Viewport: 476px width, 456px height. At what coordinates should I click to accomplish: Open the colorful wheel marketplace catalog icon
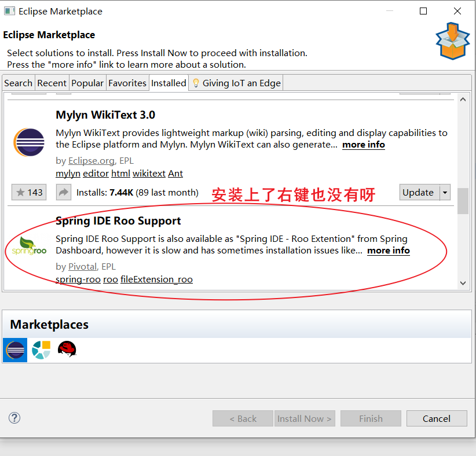pyautogui.click(x=41, y=350)
